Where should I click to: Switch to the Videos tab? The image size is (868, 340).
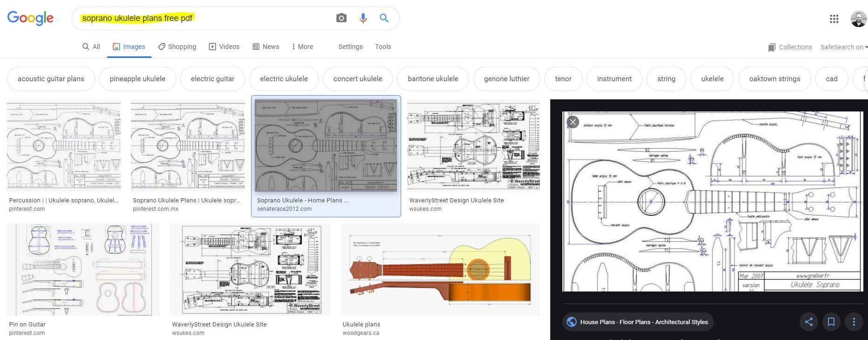(x=224, y=47)
